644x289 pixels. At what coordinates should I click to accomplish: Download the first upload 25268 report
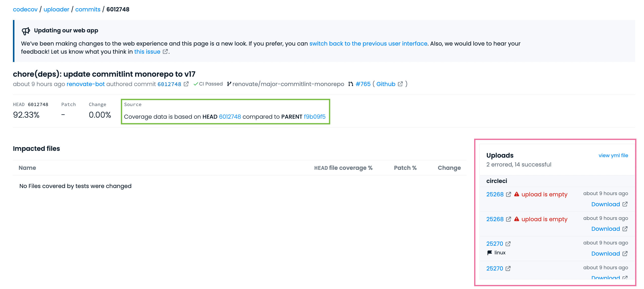point(606,204)
